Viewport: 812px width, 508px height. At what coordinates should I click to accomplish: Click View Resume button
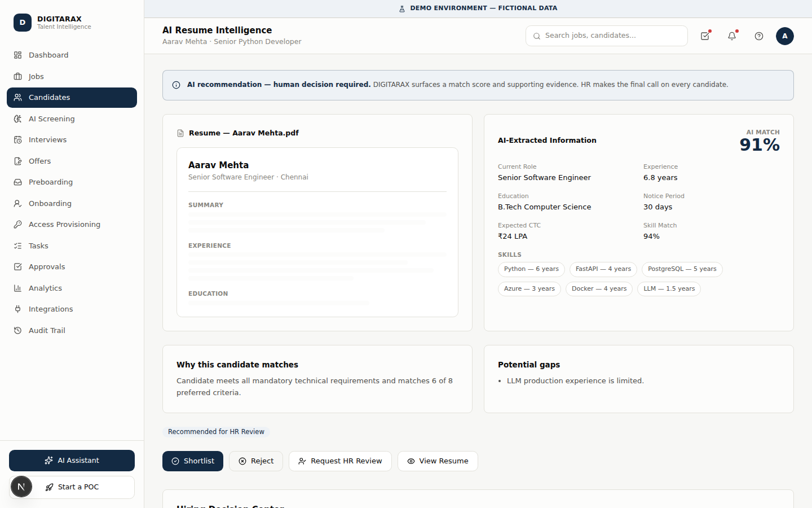coord(438,461)
